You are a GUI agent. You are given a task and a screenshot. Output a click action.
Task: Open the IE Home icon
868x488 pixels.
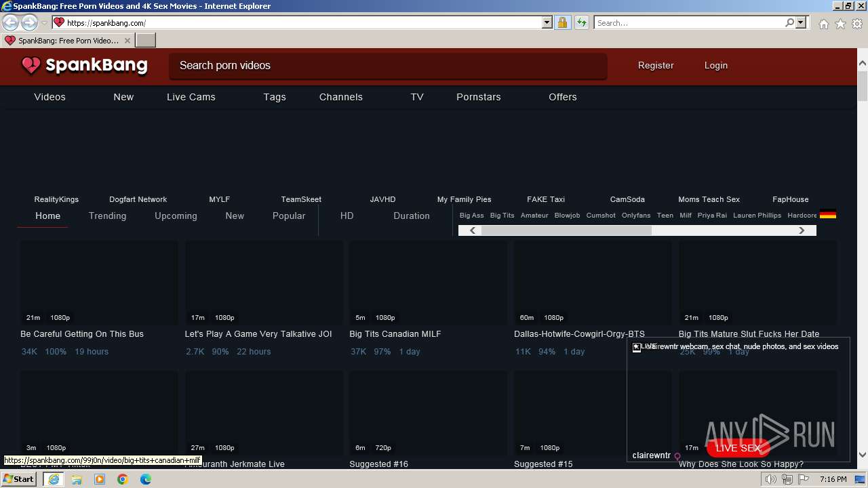coord(823,24)
